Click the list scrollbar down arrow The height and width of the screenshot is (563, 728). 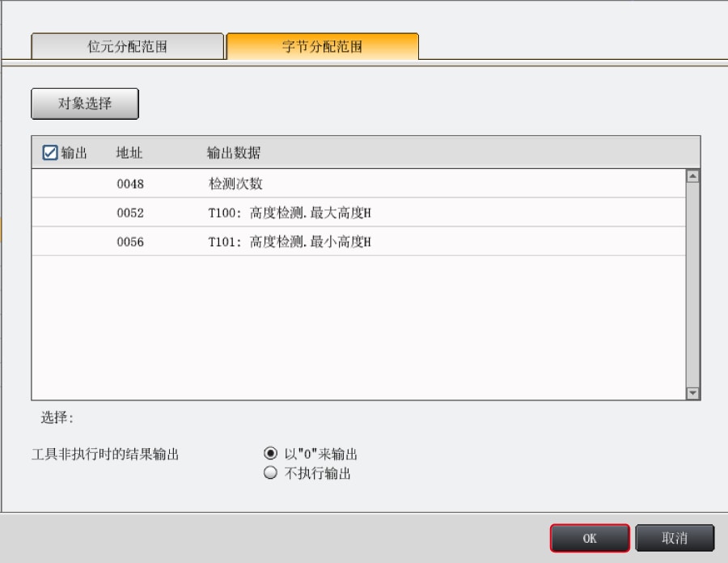692,393
